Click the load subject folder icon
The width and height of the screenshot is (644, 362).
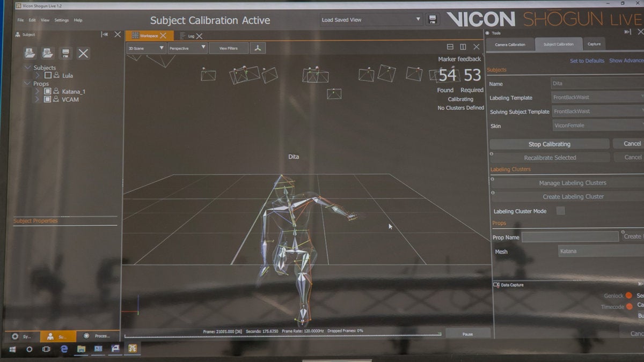(x=30, y=53)
